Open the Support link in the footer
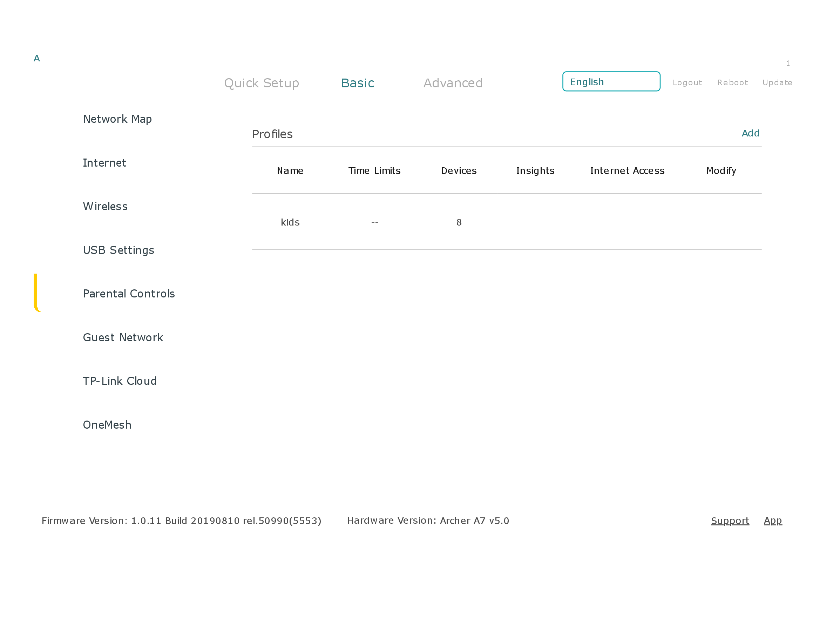The image size is (833, 644). click(x=730, y=521)
